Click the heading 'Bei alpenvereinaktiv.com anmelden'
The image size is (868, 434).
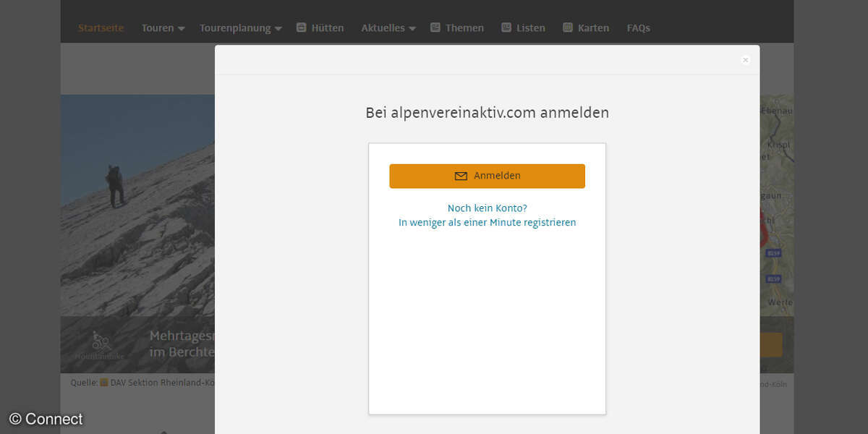point(487,113)
